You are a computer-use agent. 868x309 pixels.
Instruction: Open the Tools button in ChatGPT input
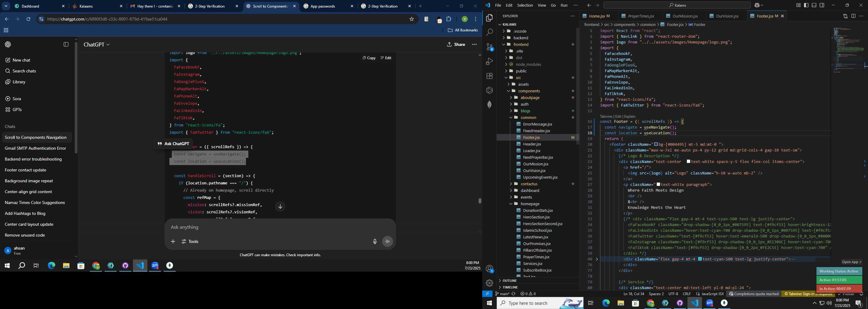click(x=190, y=241)
